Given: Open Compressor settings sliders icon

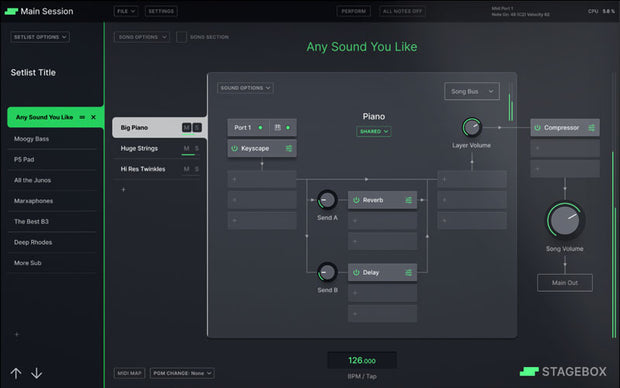Looking at the screenshot, I should (x=592, y=128).
